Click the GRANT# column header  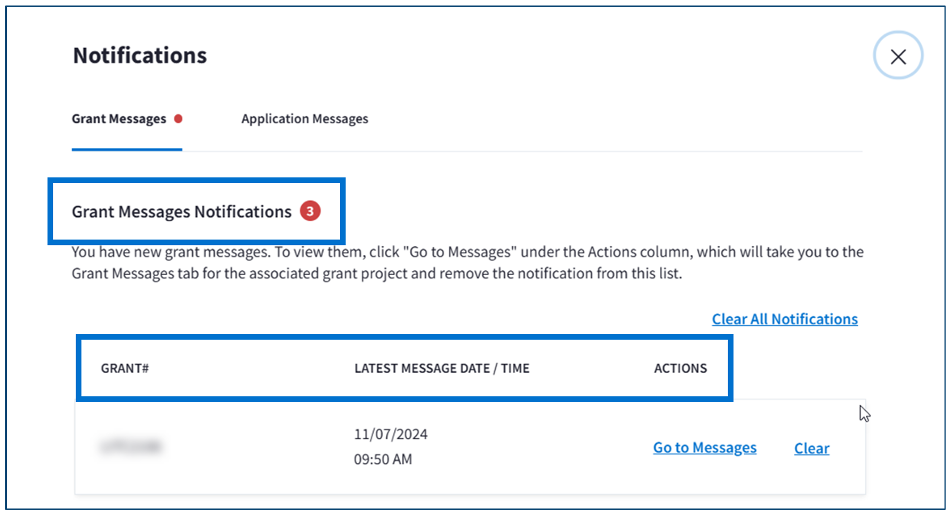[x=125, y=369]
